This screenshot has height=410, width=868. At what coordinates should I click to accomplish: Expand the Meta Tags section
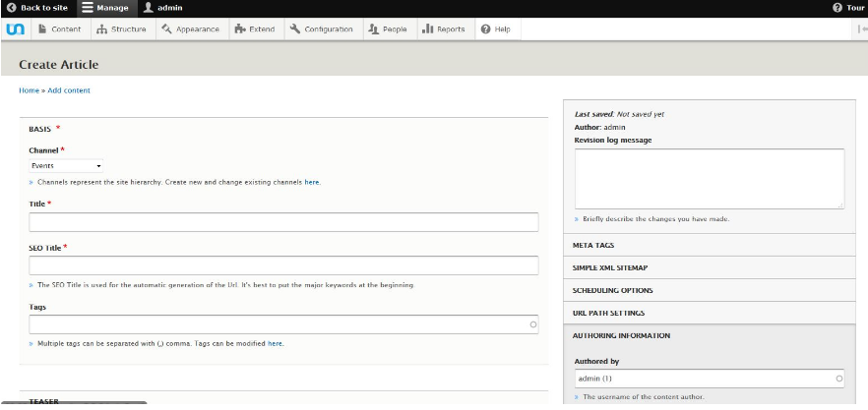(x=593, y=245)
